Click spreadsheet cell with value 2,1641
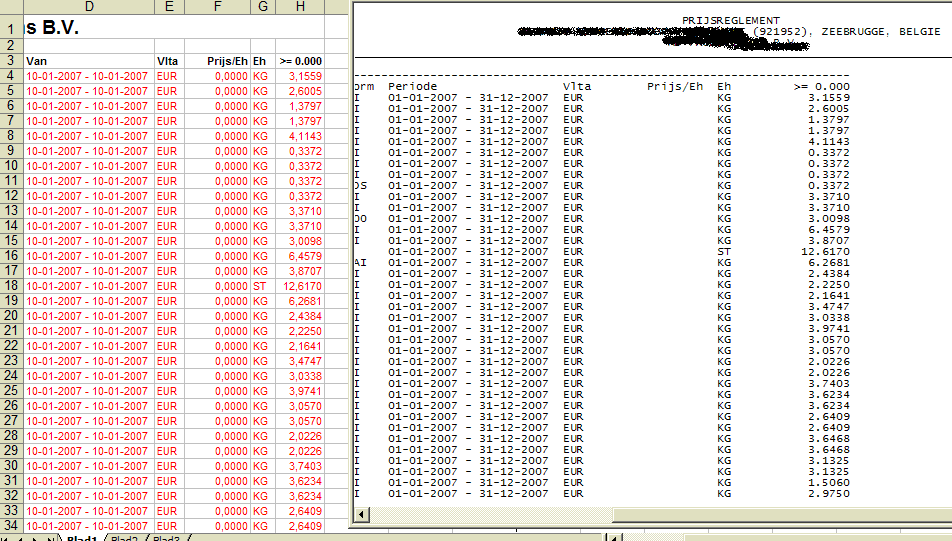Image resolution: width=952 pixels, height=541 pixels. (x=300, y=346)
